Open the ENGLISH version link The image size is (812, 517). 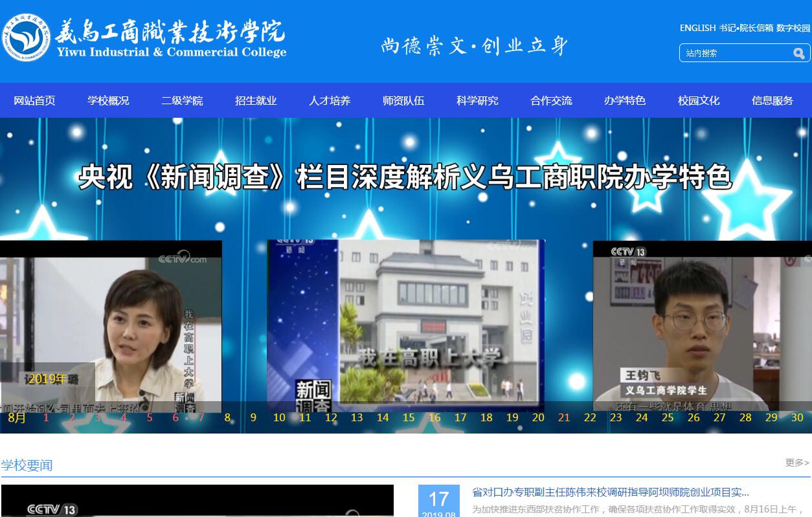[x=697, y=28]
